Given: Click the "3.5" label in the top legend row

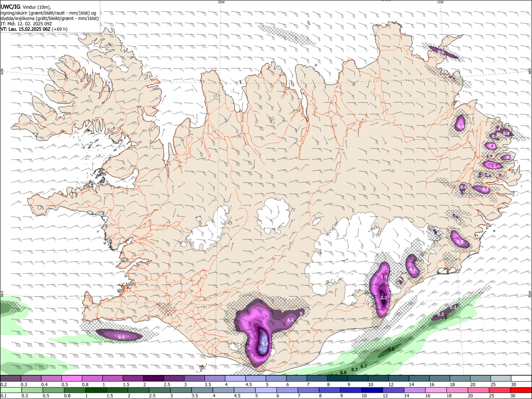Looking at the screenshot, I should pyautogui.click(x=208, y=384).
